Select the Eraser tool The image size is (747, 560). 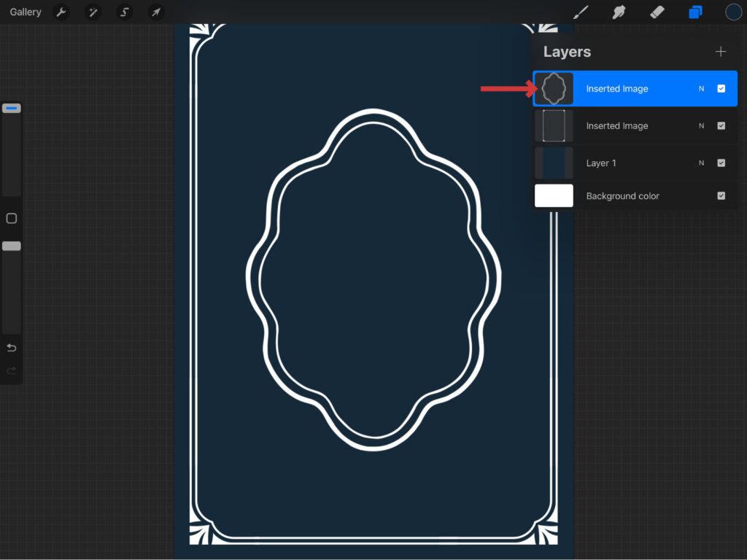click(657, 12)
